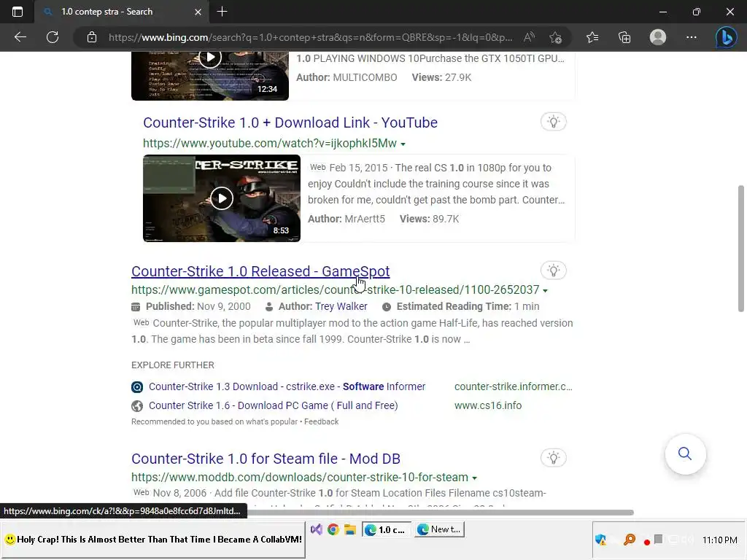The height and width of the screenshot is (560, 747).
Task: Open a new tab
Action: point(222,12)
